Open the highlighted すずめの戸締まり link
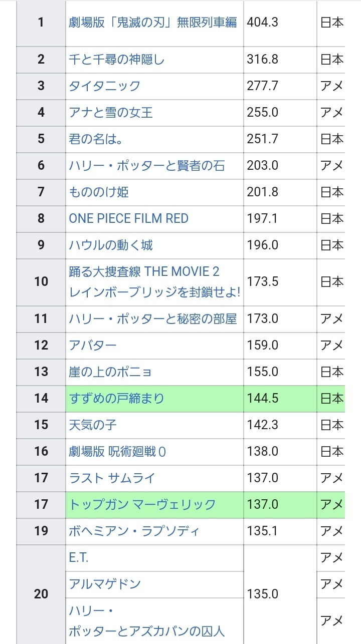The height and width of the screenshot is (644, 361). tap(117, 399)
